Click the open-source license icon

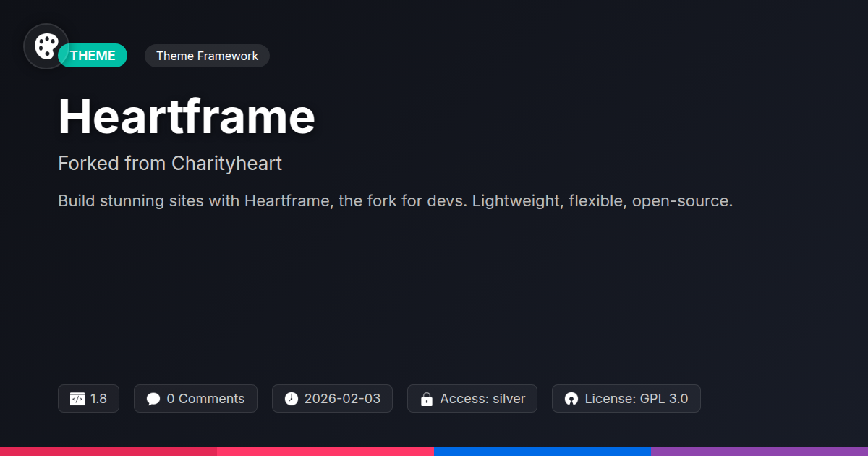(571, 399)
